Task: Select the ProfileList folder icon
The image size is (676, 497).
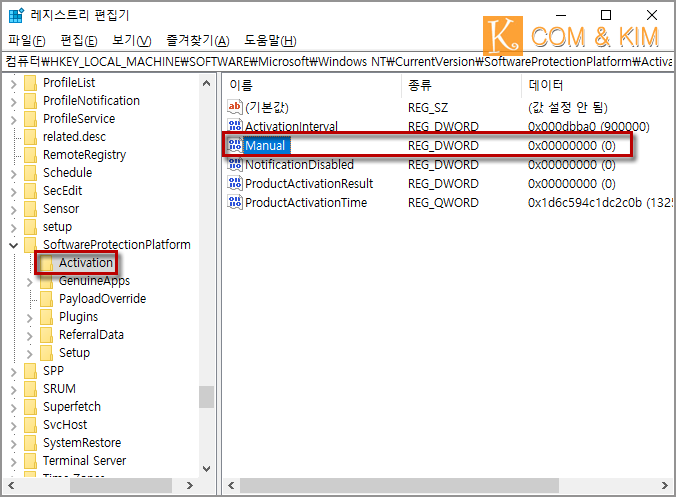Action: coord(31,83)
